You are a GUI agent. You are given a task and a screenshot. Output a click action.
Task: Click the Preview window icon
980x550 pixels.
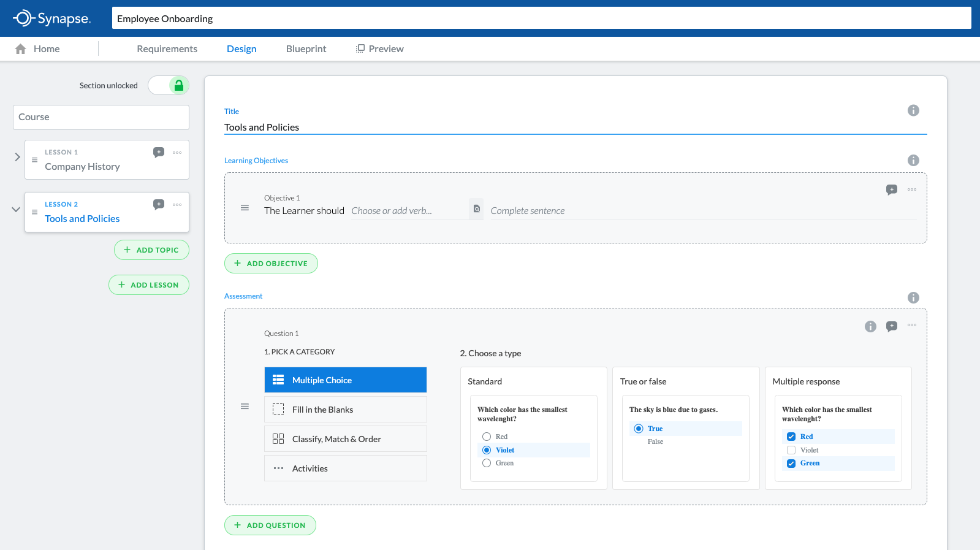click(x=360, y=48)
